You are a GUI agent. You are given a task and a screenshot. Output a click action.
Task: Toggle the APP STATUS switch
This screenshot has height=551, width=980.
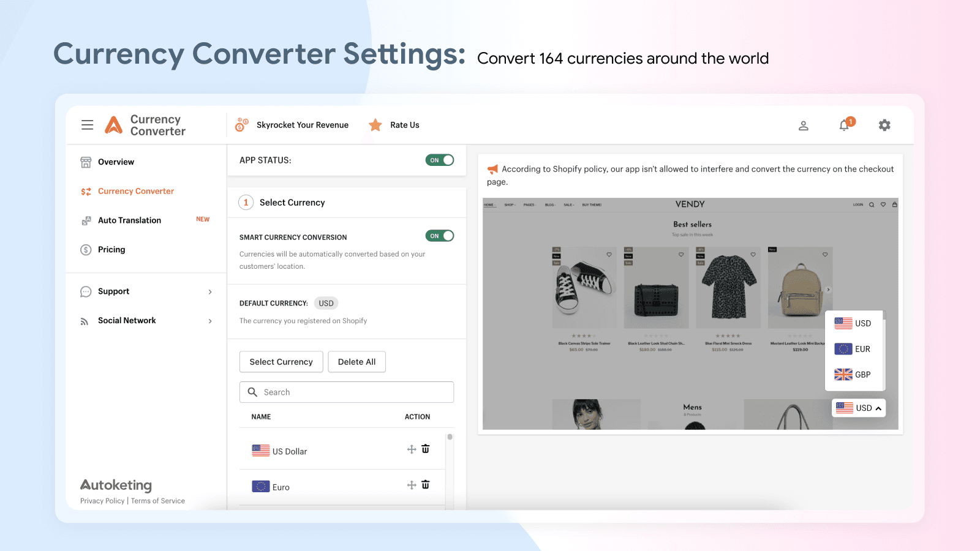pyautogui.click(x=440, y=160)
